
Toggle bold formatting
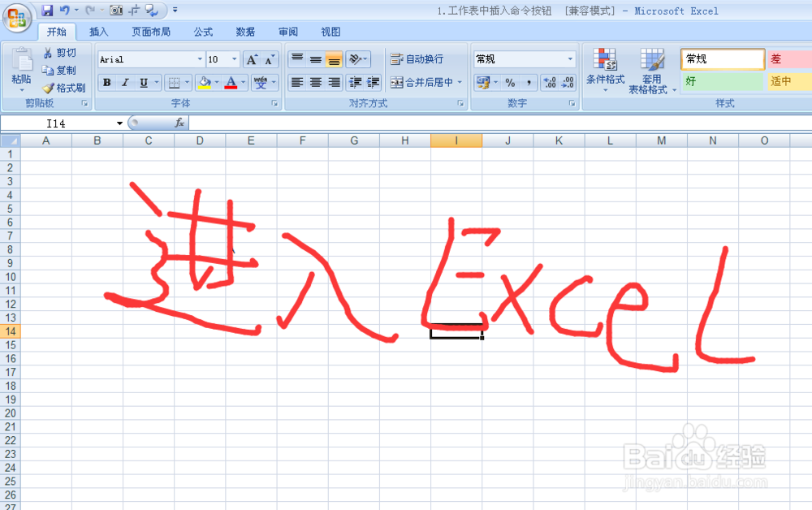click(106, 82)
